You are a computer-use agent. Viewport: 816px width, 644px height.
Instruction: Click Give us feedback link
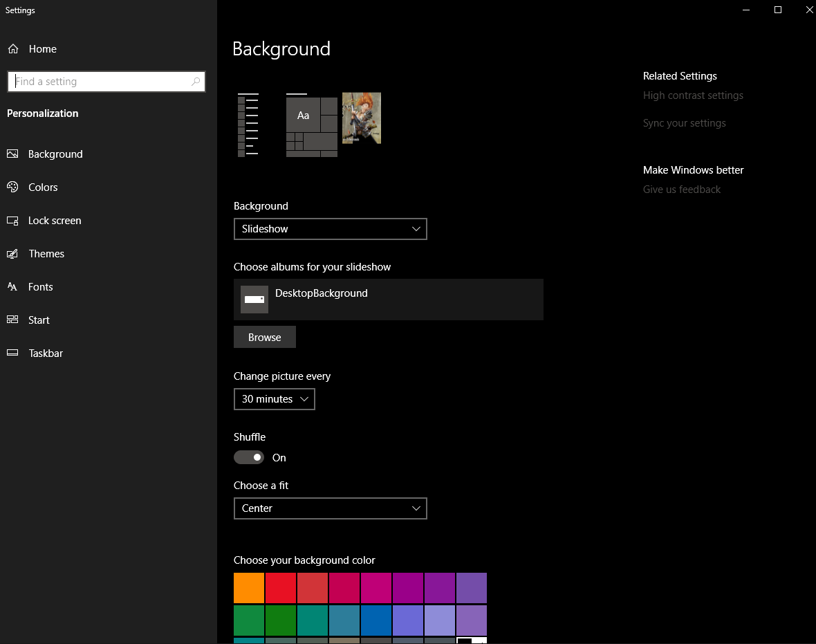tap(682, 190)
